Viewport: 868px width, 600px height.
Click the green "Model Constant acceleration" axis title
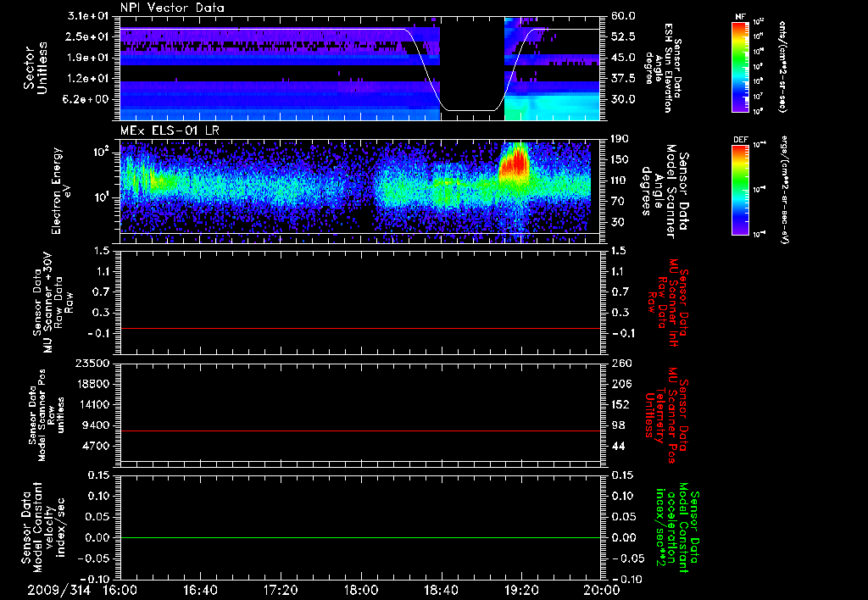677,527
